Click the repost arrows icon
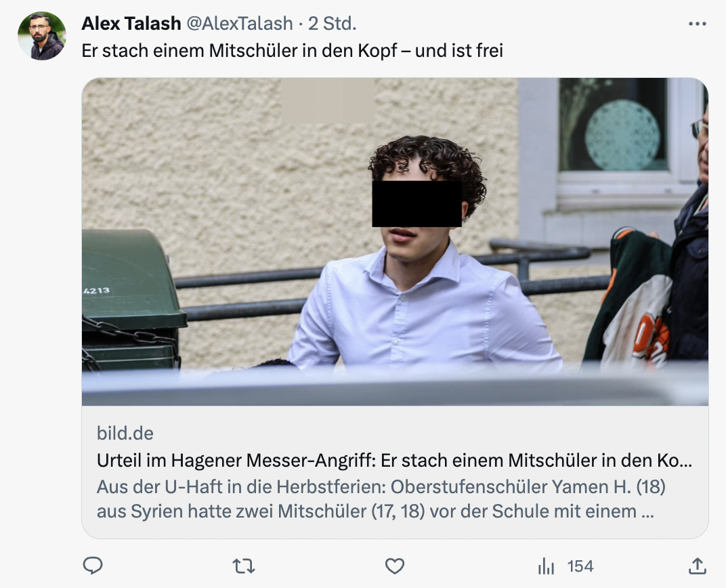 click(244, 566)
